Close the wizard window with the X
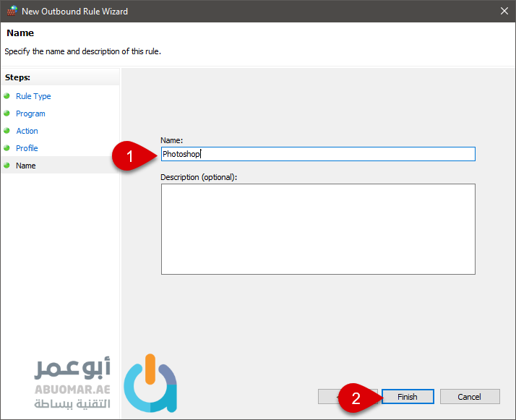Screen dimensions: 516x420 (x=504, y=11)
